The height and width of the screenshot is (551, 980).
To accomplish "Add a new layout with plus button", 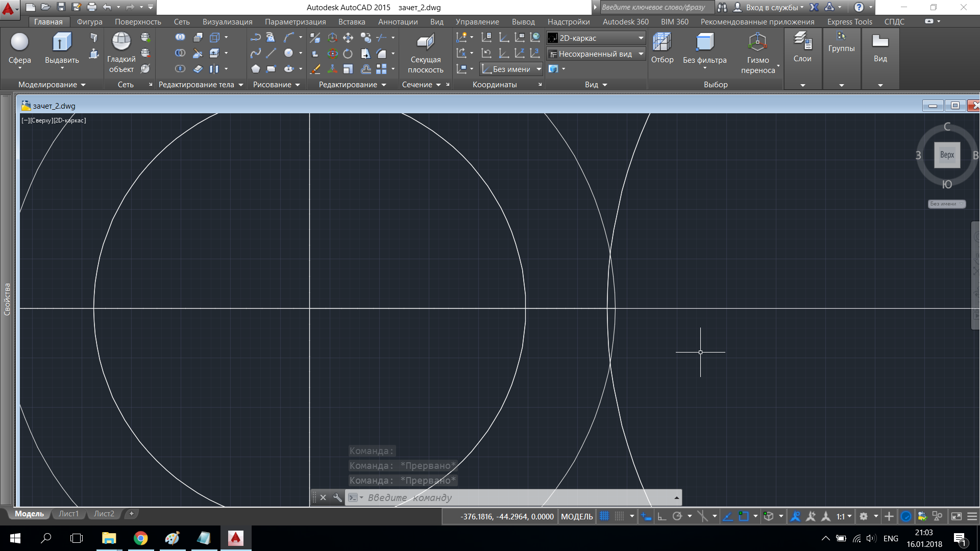I will tap(131, 514).
